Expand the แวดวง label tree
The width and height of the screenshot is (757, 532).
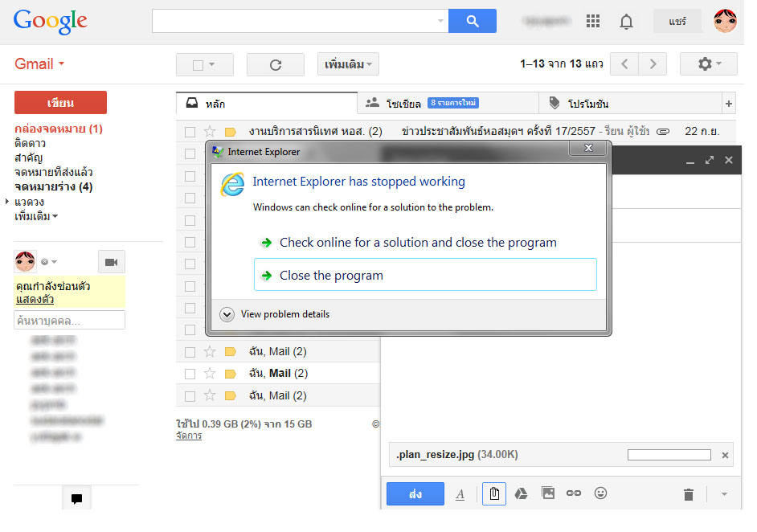coord(6,202)
